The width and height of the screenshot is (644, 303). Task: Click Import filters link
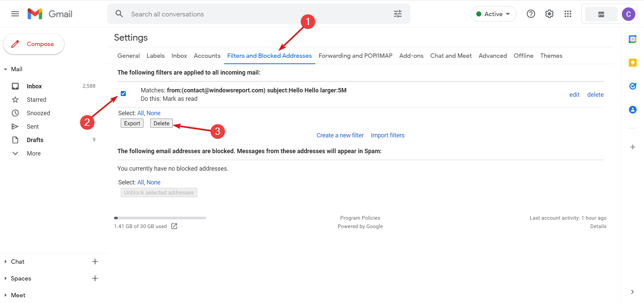(x=388, y=135)
